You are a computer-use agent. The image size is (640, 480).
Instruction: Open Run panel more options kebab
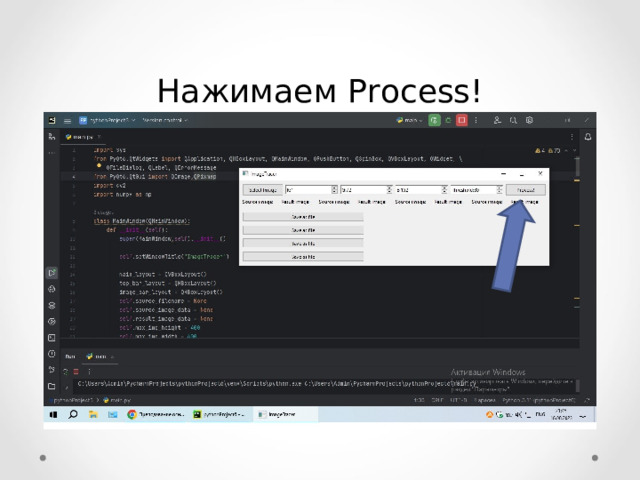89,371
